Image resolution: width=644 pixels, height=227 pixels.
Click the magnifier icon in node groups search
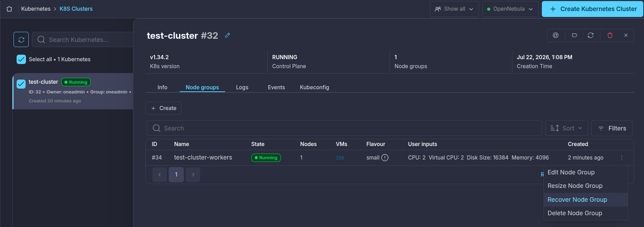[156, 128]
